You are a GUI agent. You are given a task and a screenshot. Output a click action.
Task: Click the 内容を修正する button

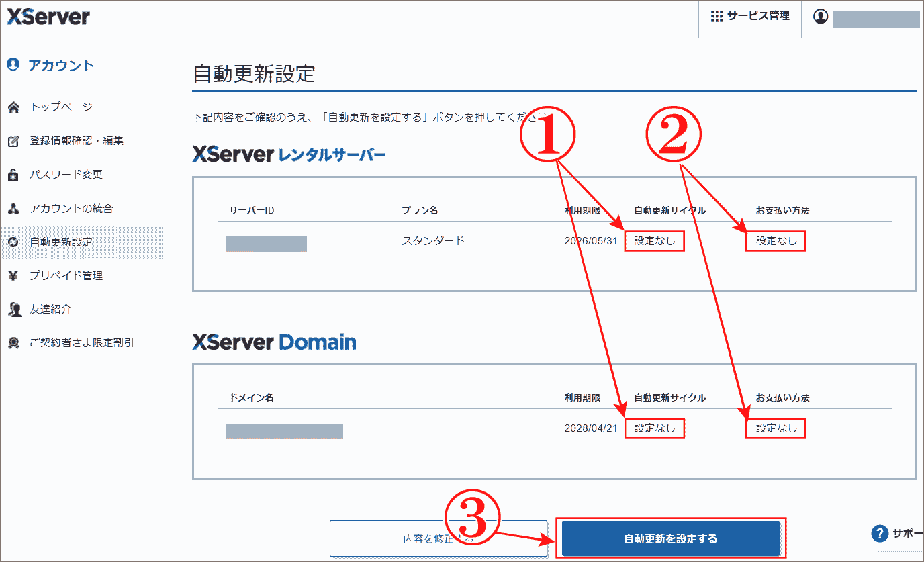[438, 537]
